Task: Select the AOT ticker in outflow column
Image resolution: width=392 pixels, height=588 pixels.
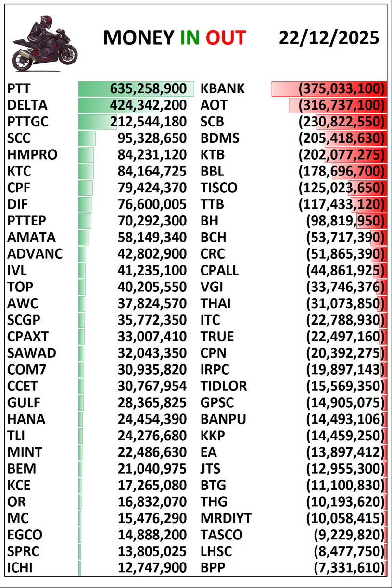Action: [214, 105]
